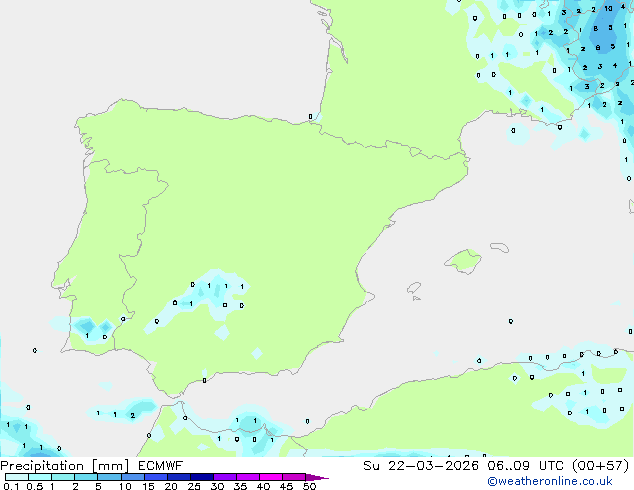Click the 1 value in southern Portugal
634x490 pixels.
tap(87, 336)
